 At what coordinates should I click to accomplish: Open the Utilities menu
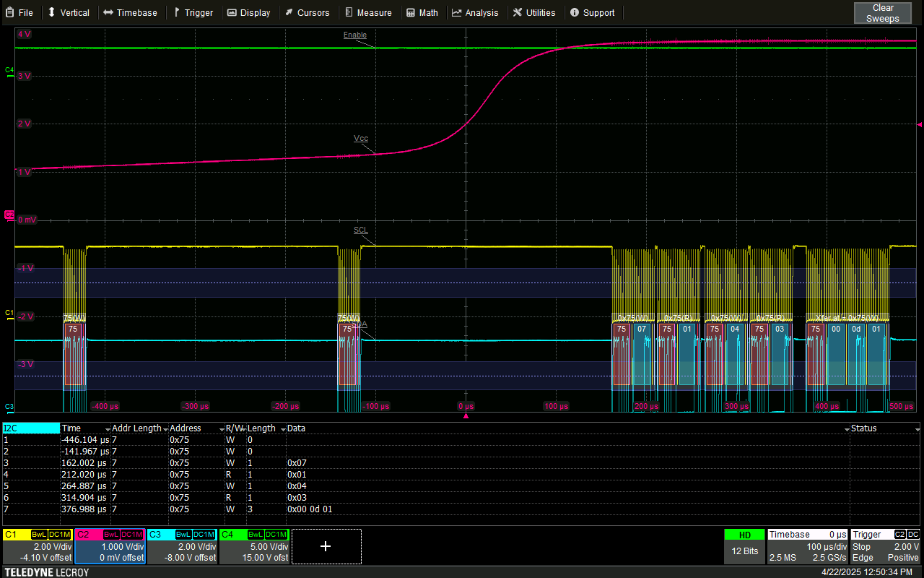point(534,12)
